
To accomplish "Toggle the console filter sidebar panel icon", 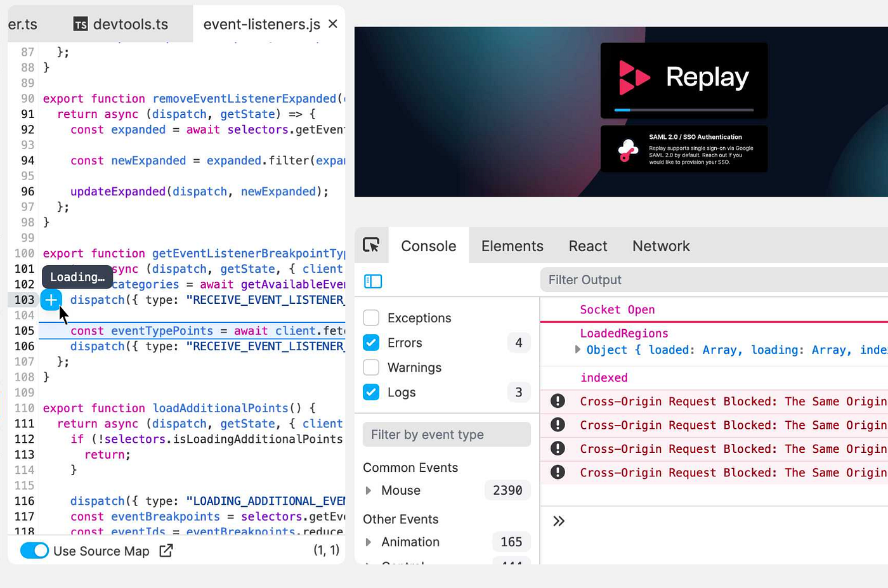I will [x=373, y=280].
